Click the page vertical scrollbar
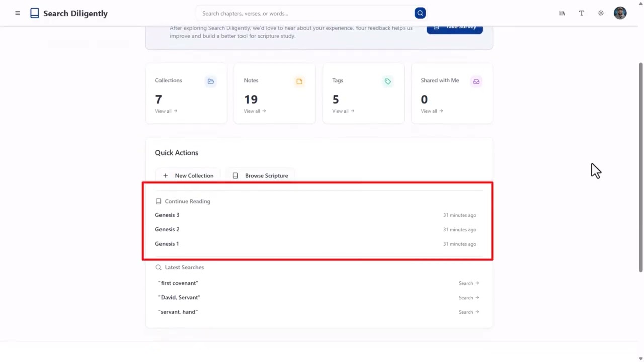This screenshot has height=362, width=644. click(x=640, y=167)
